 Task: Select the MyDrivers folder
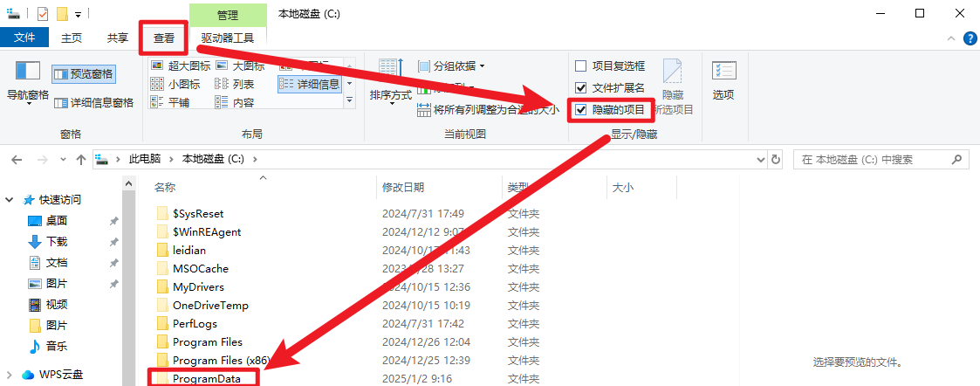198,286
